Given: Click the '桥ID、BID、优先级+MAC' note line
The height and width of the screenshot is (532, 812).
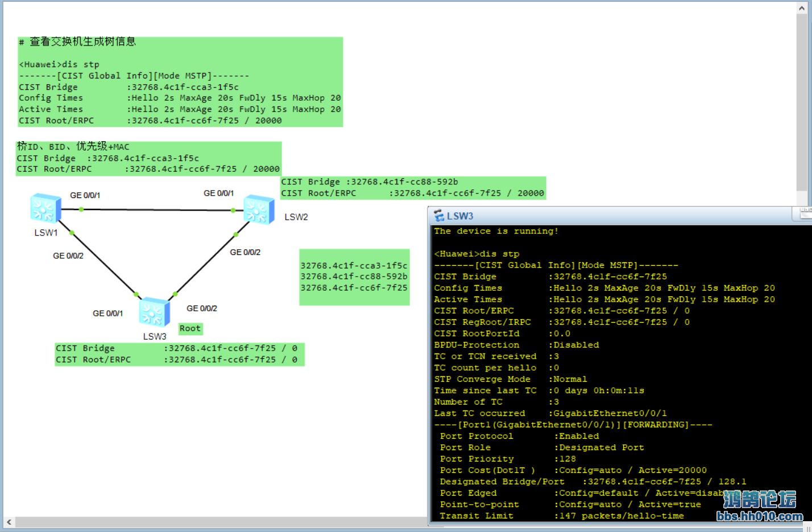Looking at the screenshot, I should (x=73, y=147).
